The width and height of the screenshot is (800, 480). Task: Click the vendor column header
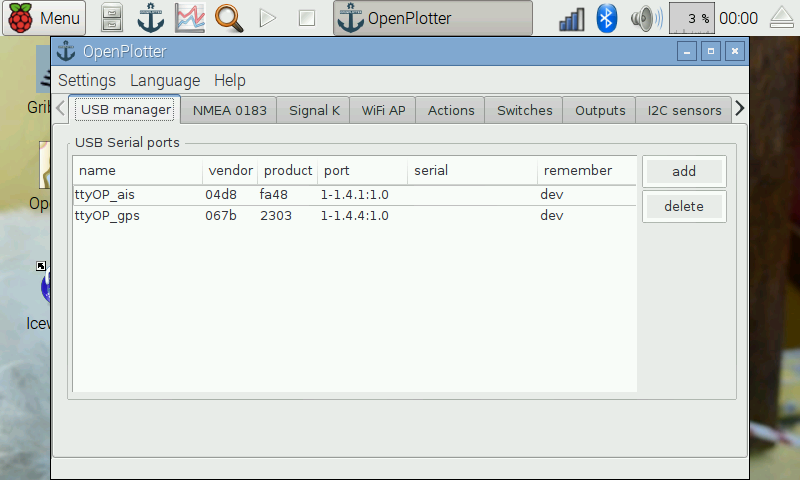click(x=230, y=170)
